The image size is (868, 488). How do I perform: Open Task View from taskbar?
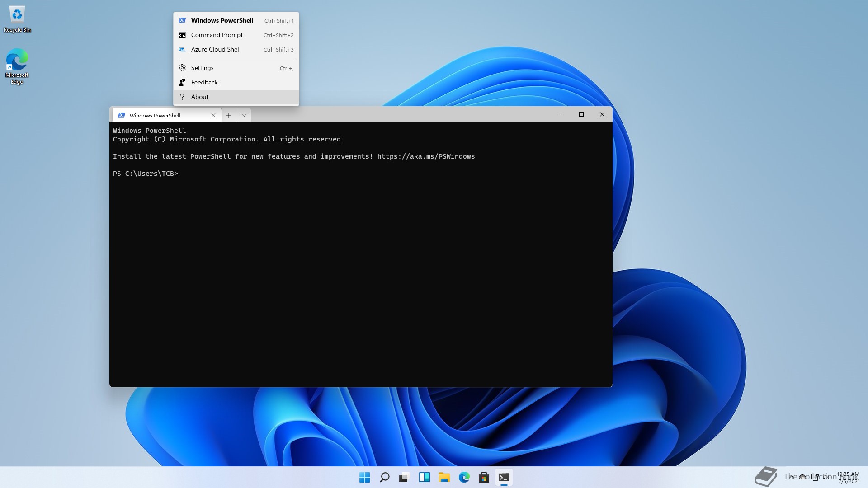point(404,477)
